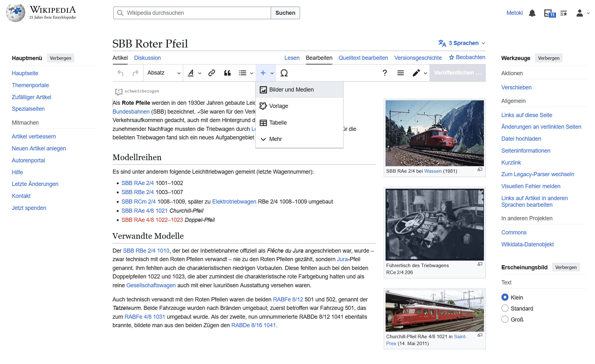Open notifications bell icon

[532, 13]
